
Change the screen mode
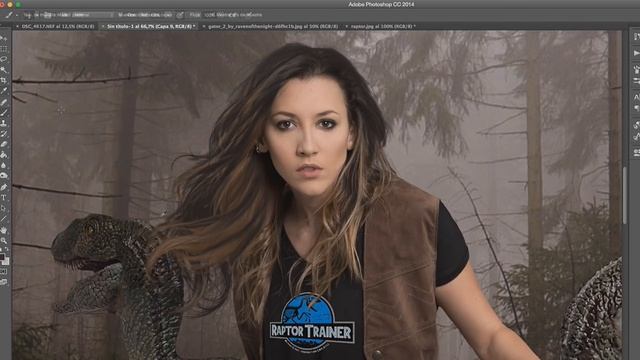pyautogui.click(x=4, y=282)
